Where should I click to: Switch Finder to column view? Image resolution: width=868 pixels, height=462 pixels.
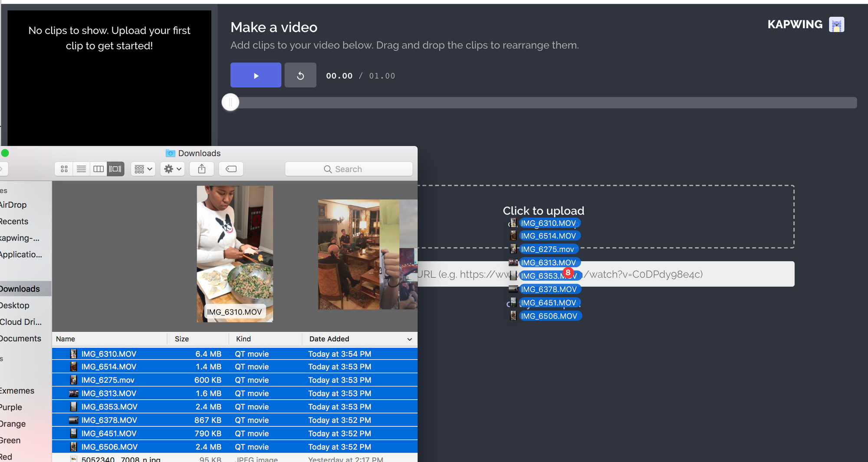pyautogui.click(x=99, y=169)
